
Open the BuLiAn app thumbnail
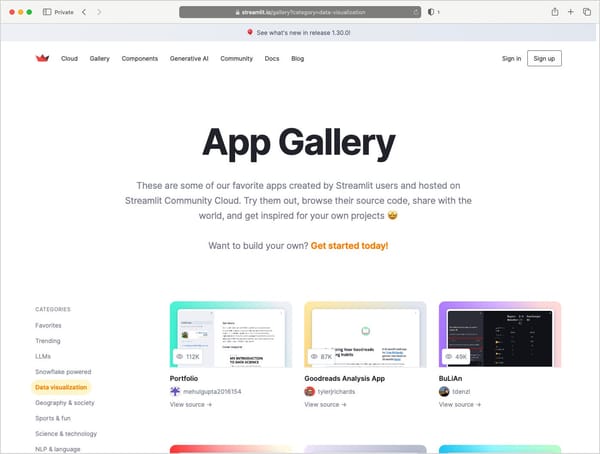tap(500, 335)
